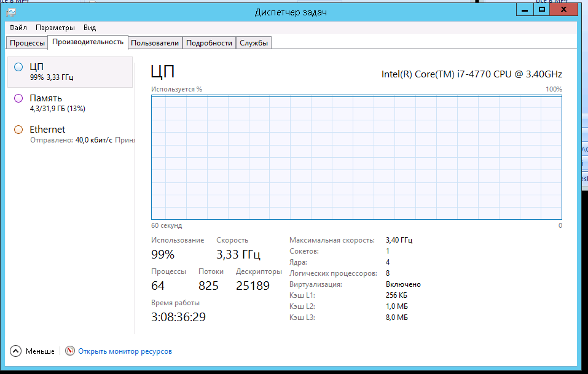Click the Меньше label
The width and height of the screenshot is (588, 374).
pos(40,351)
